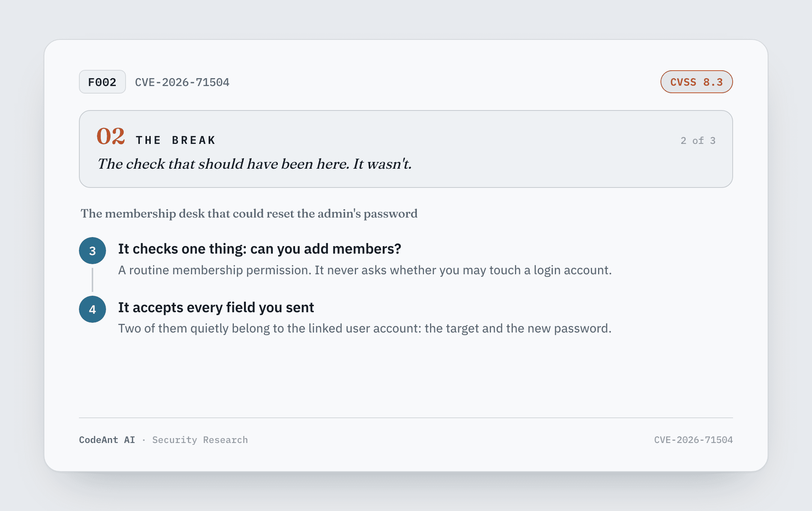Image resolution: width=812 pixels, height=511 pixels.
Task: Click the routine membership permission description
Action: coord(365,270)
